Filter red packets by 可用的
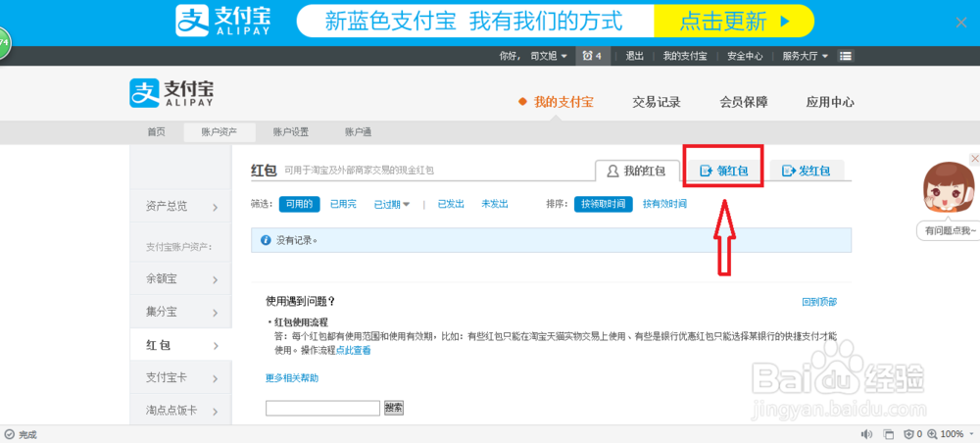This screenshot has width=980, height=443. pos(299,204)
